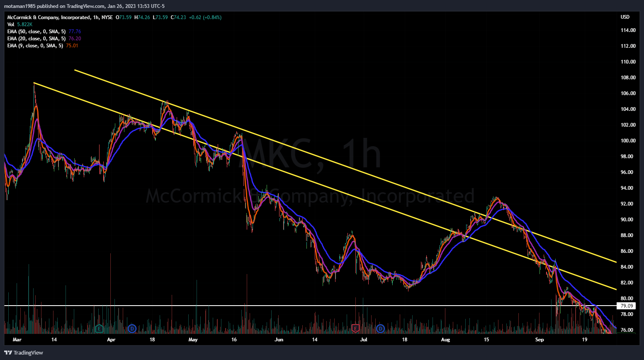Click the 112.00 price axis label

pos(628,46)
